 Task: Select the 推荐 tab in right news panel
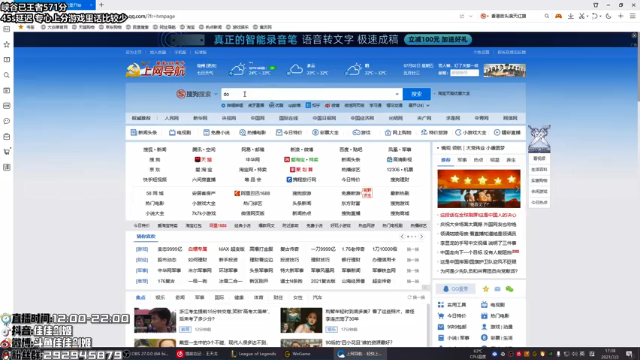(x=446, y=160)
